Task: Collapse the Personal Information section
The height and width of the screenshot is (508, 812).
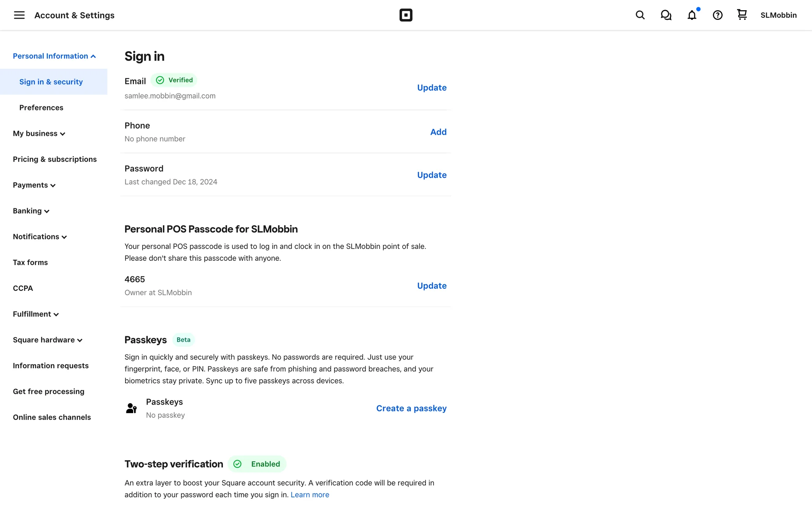Action: pyautogui.click(x=54, y=56)
